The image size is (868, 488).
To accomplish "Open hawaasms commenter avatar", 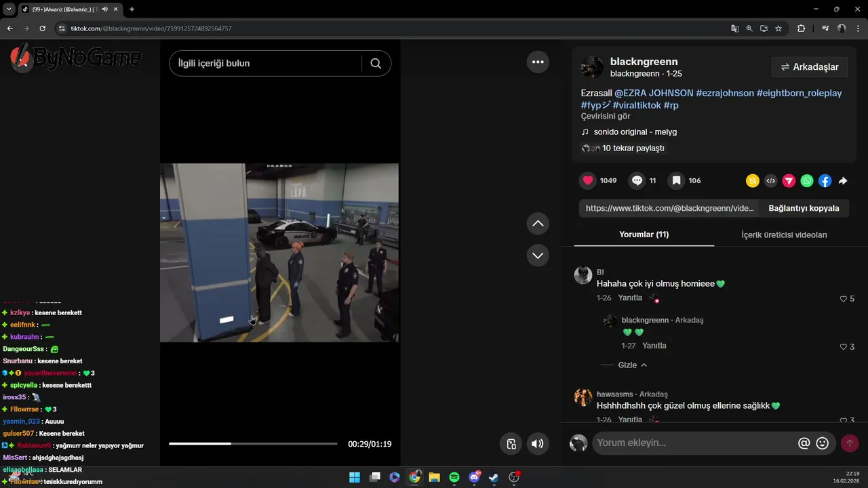I will click(x=583, y=396).
